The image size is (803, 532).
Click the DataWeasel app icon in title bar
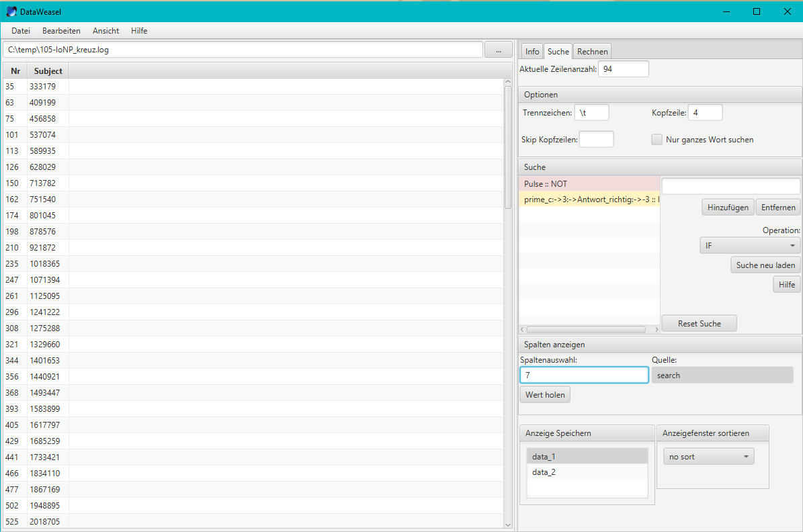pyautogui.click(x=11, y=11)
